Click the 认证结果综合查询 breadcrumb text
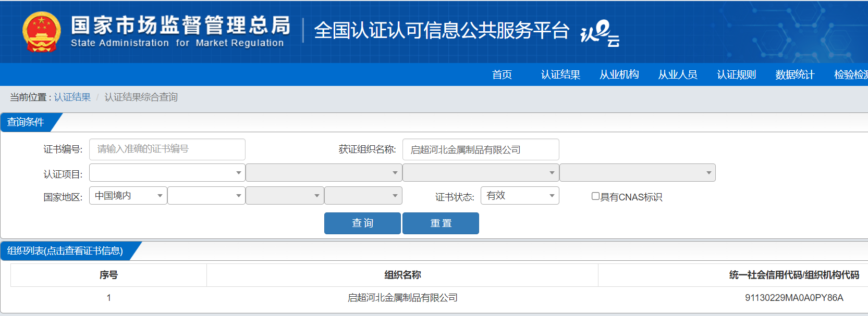Viewport: 868px width, 316px height. [141, 97]
